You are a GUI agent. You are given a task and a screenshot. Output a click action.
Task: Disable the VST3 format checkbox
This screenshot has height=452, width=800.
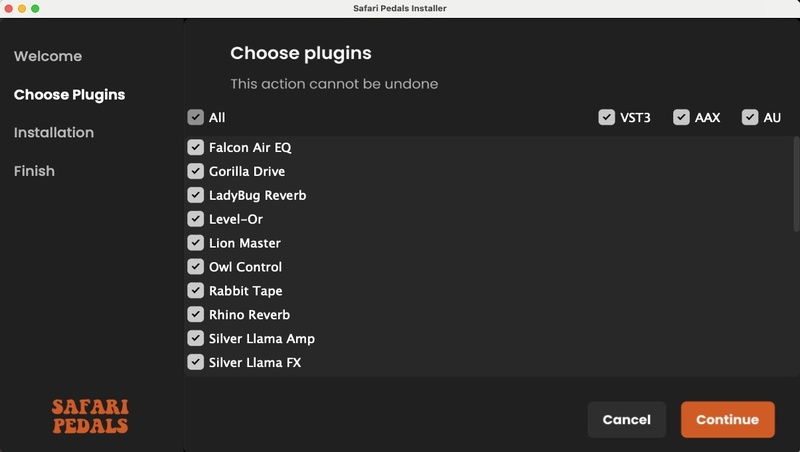[x=607, y=118]
